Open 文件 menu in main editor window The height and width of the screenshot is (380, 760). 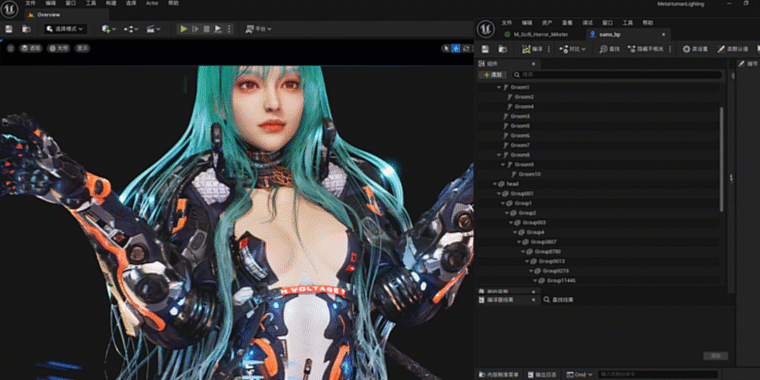click(31, 3)
